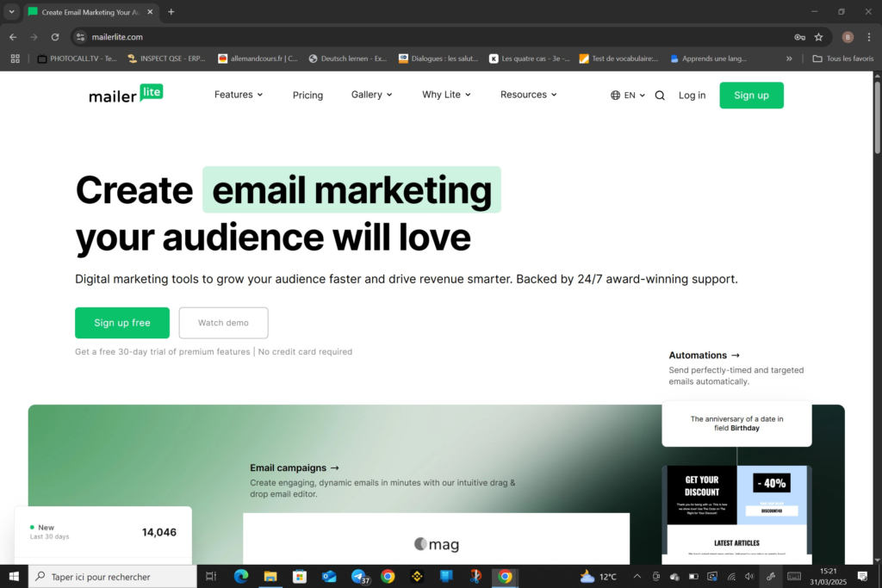The width and height of the screenshot is (882, 588).
Task: Show more bookmarks with double chevron
Action: pos(789,59)
